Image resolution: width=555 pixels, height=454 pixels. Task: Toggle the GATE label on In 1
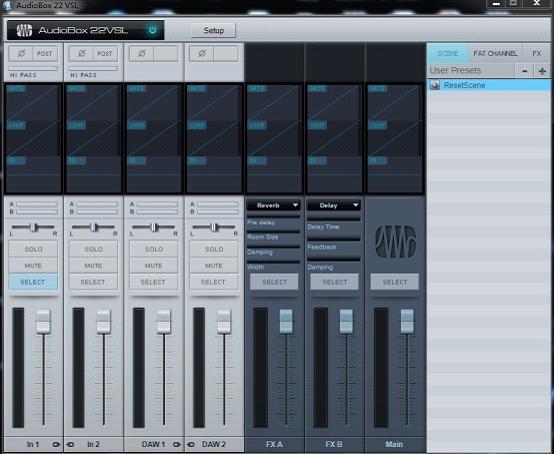tap(16, 89)
